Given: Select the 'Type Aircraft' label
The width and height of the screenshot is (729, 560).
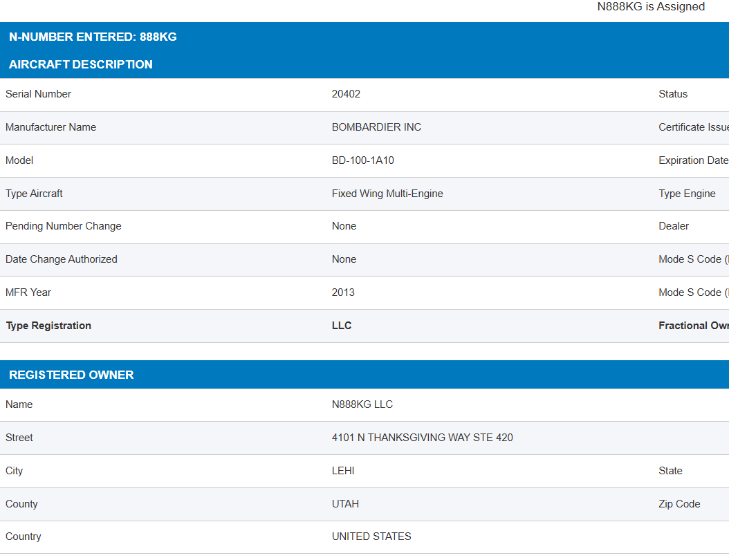Looking at the screenshot, I should pos(34,194).
